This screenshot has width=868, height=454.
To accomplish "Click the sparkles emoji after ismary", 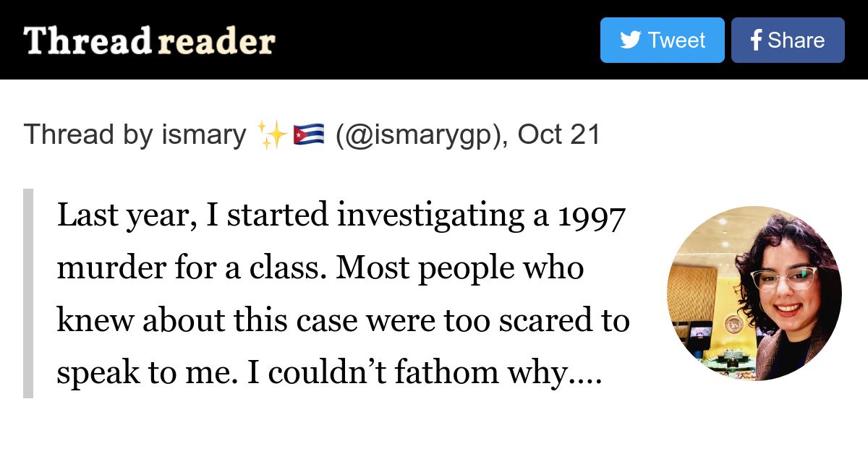I will [x=272, y=135].
